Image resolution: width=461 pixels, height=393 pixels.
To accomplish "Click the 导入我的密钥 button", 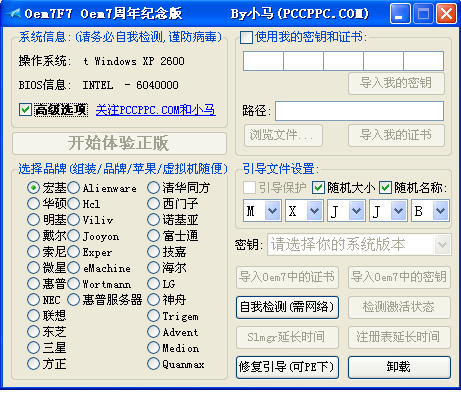I will [x=396, y=83].
